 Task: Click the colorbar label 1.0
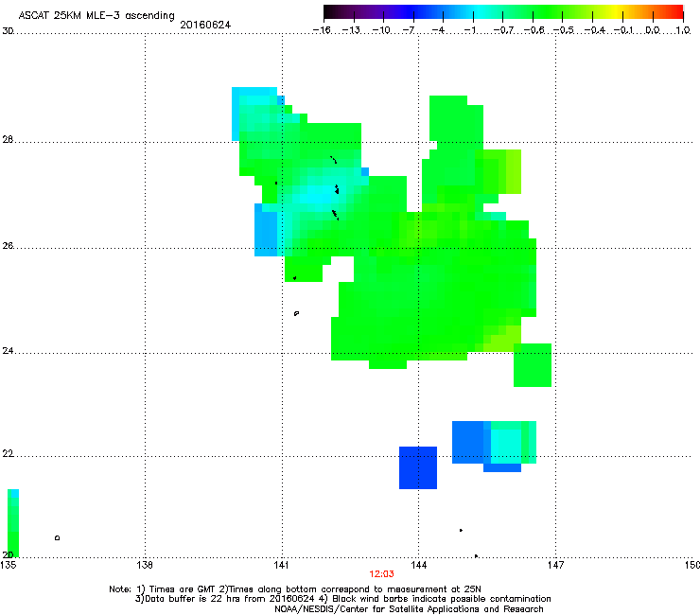(683, 30)
